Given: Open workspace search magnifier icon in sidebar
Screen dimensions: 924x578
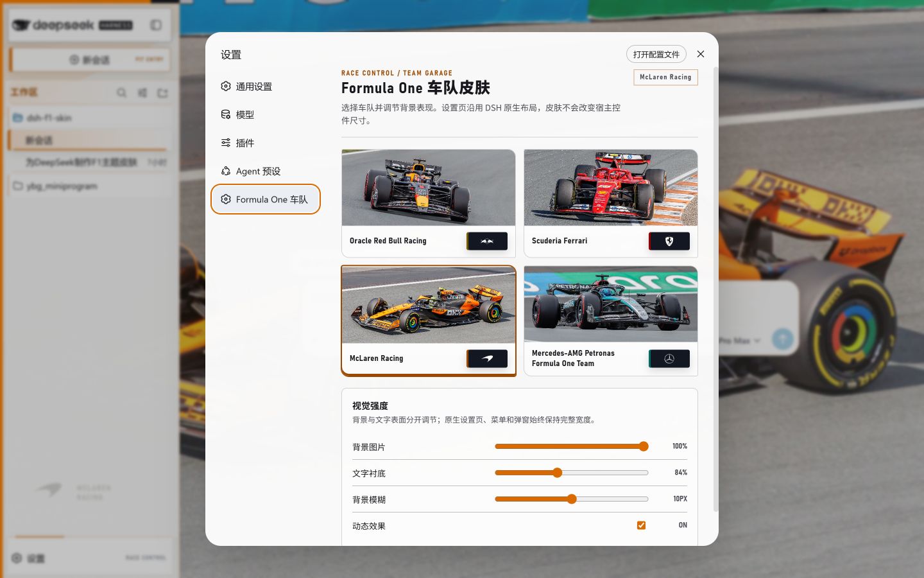Looking at the screenshot, I should [x=121, y=92].
